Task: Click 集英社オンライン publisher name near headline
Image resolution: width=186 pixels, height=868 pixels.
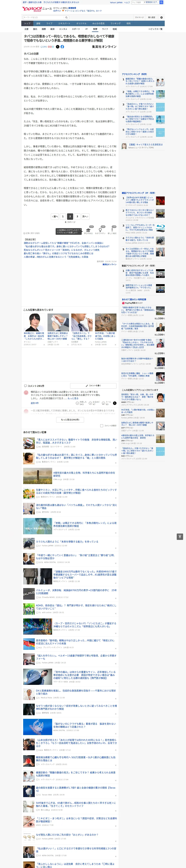Action: (104, 47)
